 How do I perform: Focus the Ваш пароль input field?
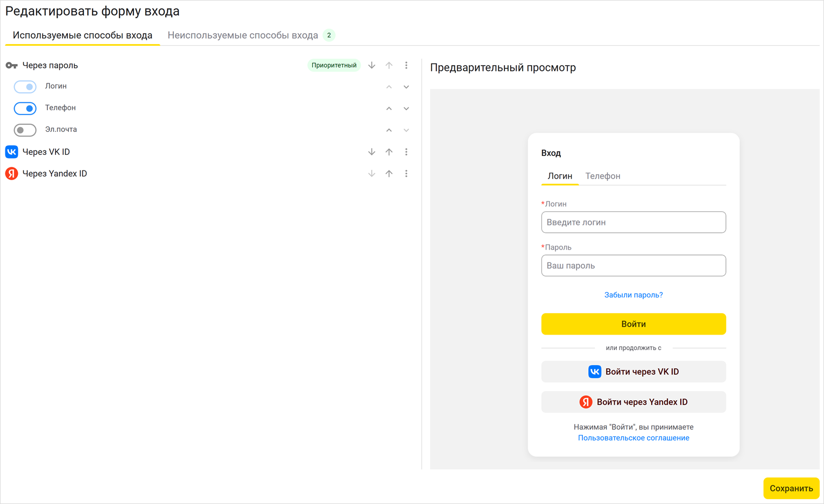(x=633, y=266)
